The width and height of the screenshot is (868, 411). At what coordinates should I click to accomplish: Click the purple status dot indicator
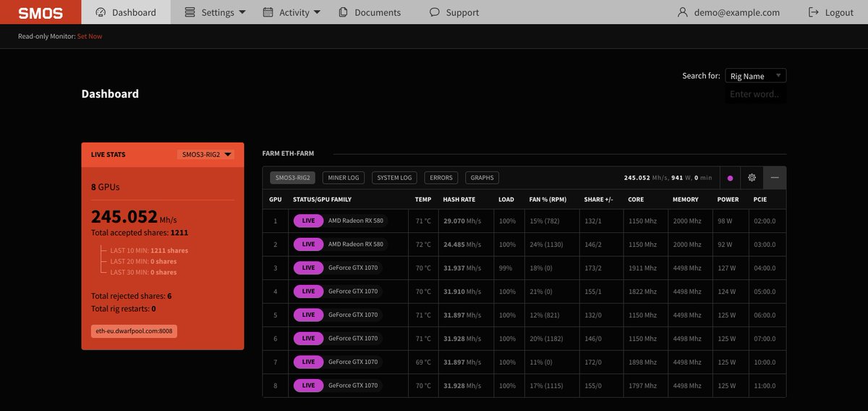click(730, 178)
